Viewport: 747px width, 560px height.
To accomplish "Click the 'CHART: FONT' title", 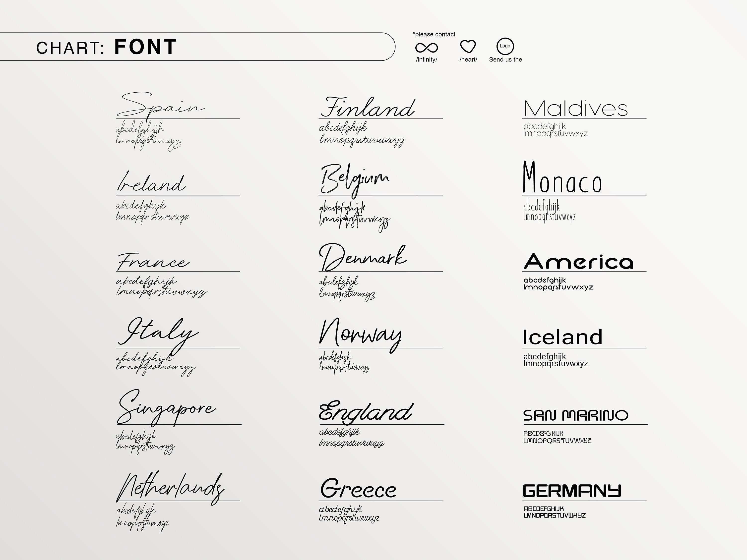I will [x=106, y=47].
